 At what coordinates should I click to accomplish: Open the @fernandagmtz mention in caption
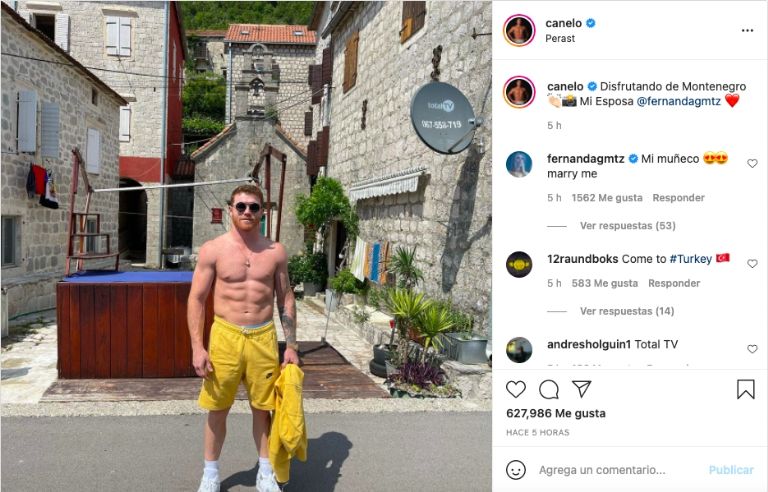(678, 101)
